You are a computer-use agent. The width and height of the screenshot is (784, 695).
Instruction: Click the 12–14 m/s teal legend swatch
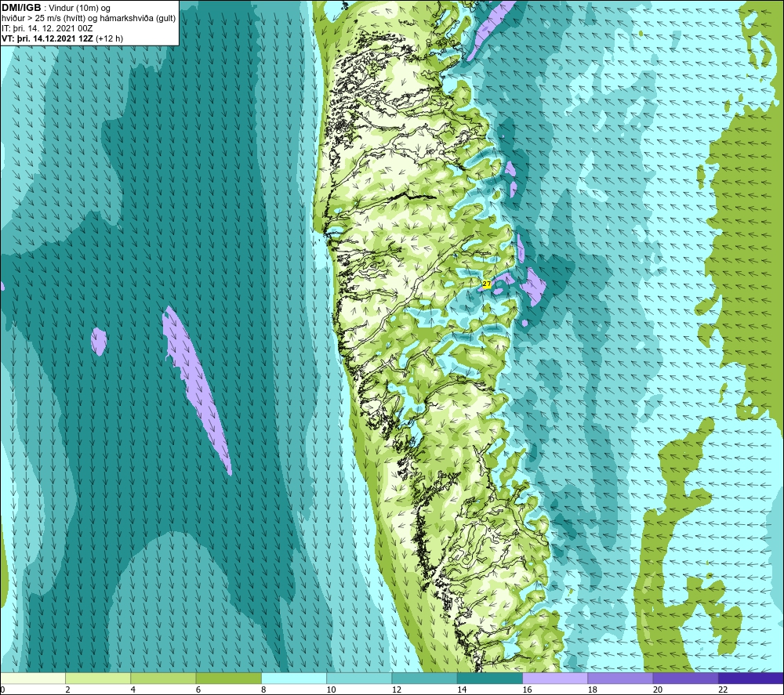pos(424,678)
